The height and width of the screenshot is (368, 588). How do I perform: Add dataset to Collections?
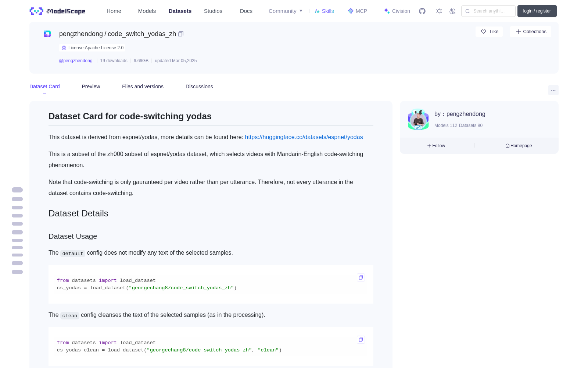tap(531, 32)
